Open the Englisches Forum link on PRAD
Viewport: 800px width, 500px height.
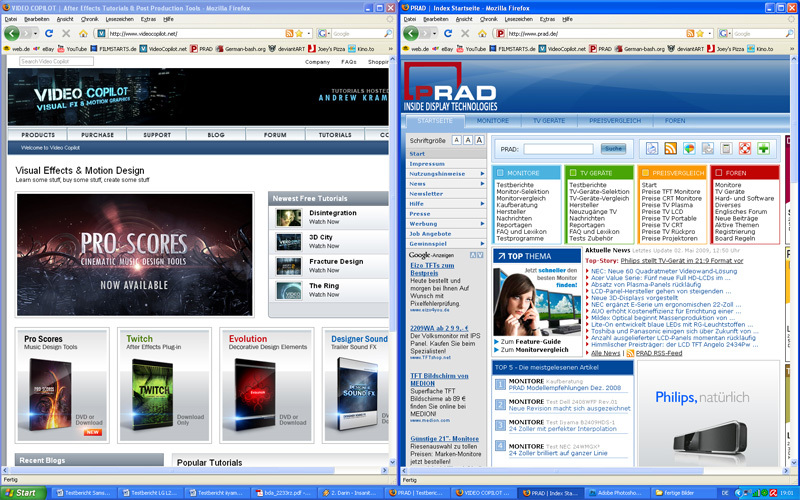click(741, 212)
